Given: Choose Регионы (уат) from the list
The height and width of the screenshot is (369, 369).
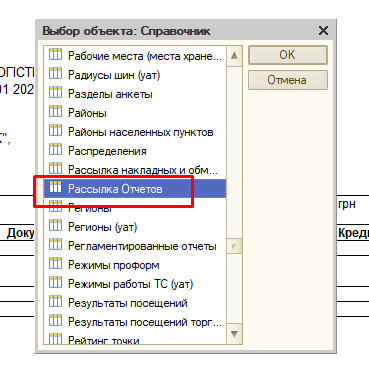Looking at the screenshot, I should pyautogui.click(x=135, y=227).
